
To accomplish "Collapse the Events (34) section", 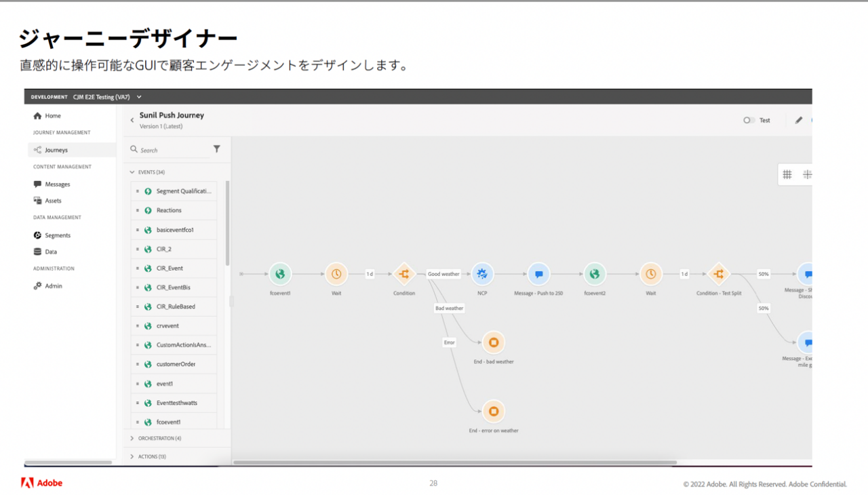I will (x=132, y=172).
